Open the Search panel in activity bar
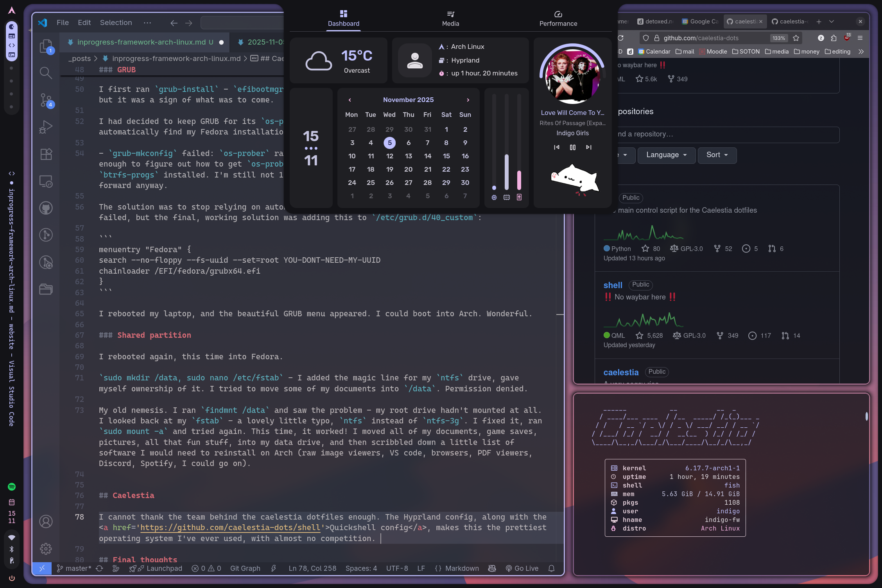882x588 pixels. pos(46,73)
